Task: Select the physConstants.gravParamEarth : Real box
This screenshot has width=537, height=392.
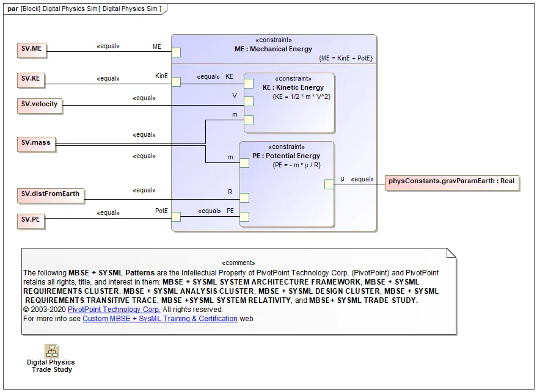Action: [451, 183]
